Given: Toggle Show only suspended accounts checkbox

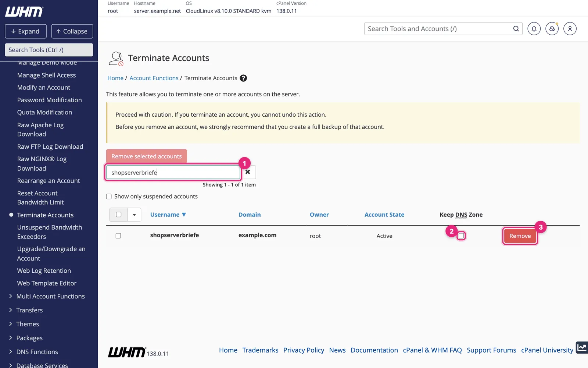Looking at the screenshot, I should coord(109,197).
